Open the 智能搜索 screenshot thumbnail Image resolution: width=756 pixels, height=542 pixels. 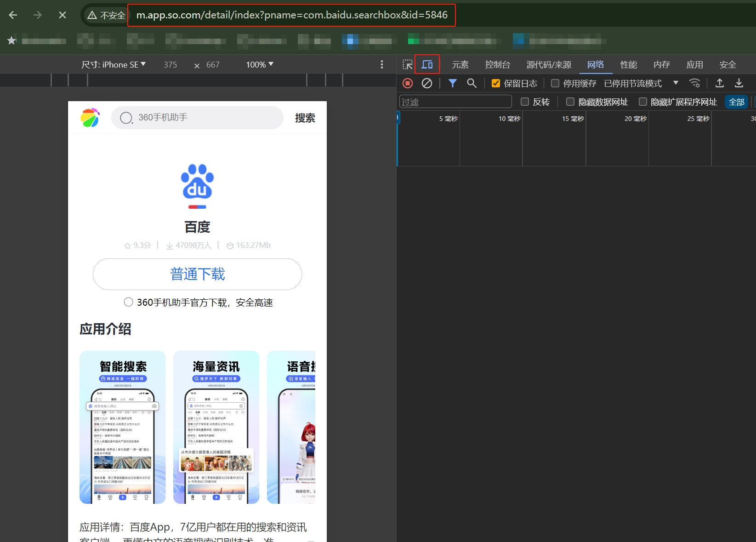[123, 427]
